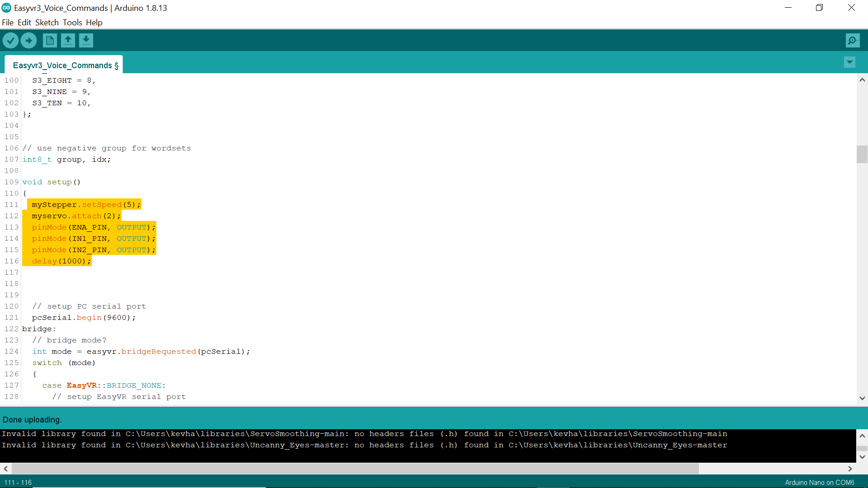Click the Upload arrow icon
The width and height of the screenshot is (868, 488).
tap(28, 40)
